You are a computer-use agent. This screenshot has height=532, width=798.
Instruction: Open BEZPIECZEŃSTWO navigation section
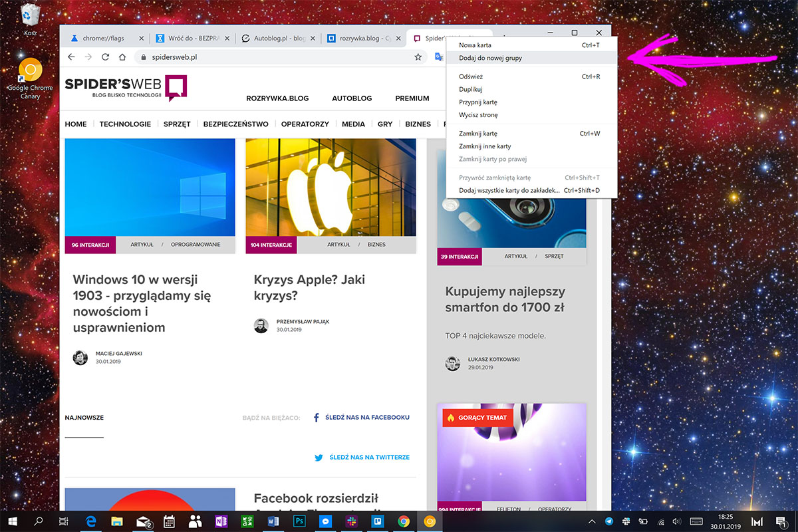coord(236,124)
